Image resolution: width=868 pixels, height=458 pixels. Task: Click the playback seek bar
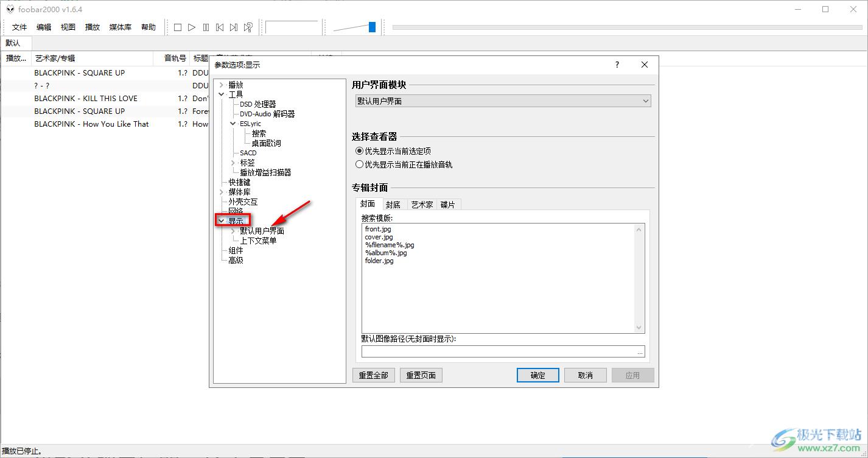(x=628, y=27)
